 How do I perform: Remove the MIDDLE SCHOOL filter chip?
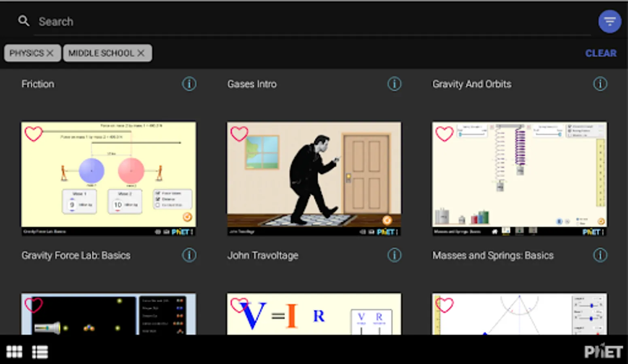point(141,53)
